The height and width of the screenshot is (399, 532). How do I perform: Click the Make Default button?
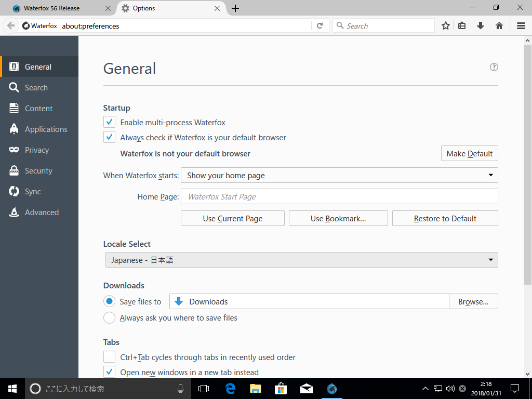pos(470,153)
